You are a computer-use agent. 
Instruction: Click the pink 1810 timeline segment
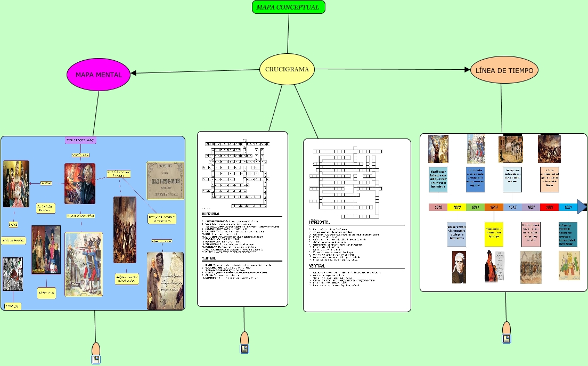coord(438,207)
